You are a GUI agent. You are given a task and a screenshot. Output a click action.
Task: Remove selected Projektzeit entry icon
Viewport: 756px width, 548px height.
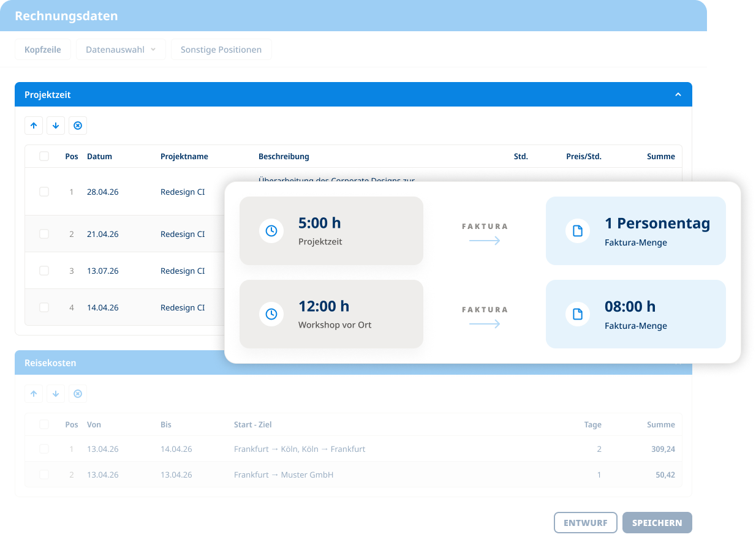tap(78, 126)
